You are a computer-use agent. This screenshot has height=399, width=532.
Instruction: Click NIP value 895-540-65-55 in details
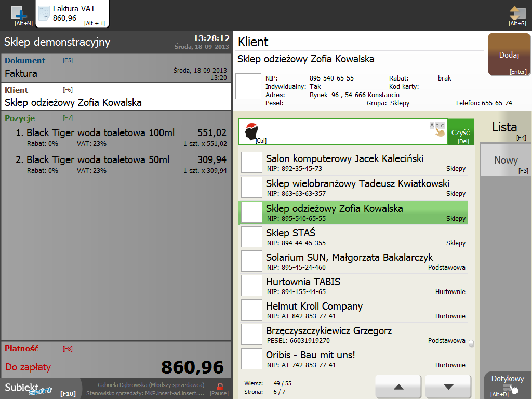(331, 78)
